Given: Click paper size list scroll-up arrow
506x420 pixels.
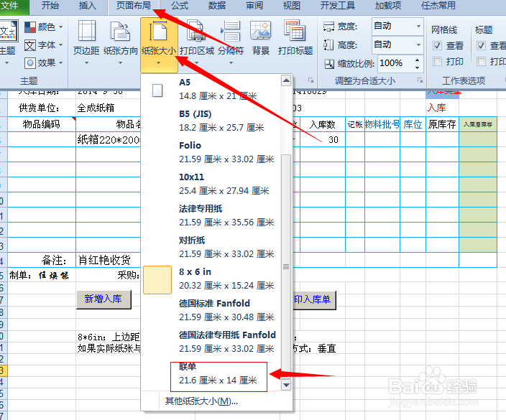Looking at the screenshot, I should click(x=286, y=80).
